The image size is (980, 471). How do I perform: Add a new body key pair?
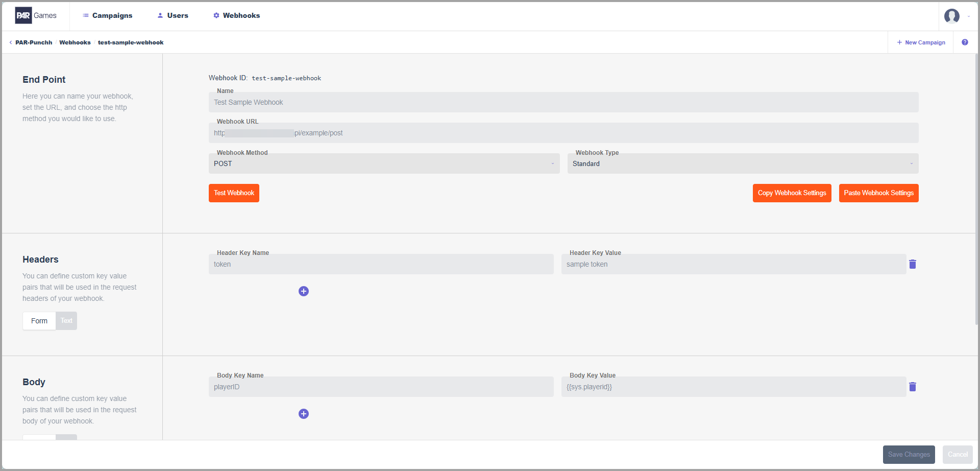click(304, 414)
